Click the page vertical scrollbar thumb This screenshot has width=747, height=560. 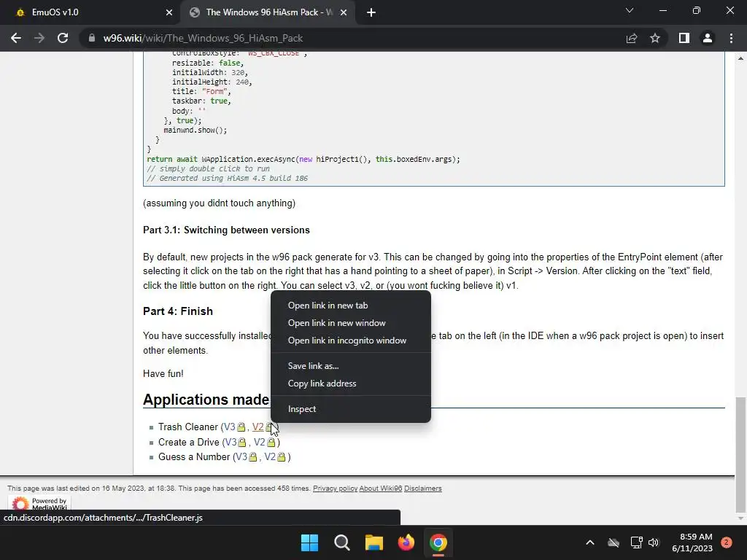click(740, 454)
